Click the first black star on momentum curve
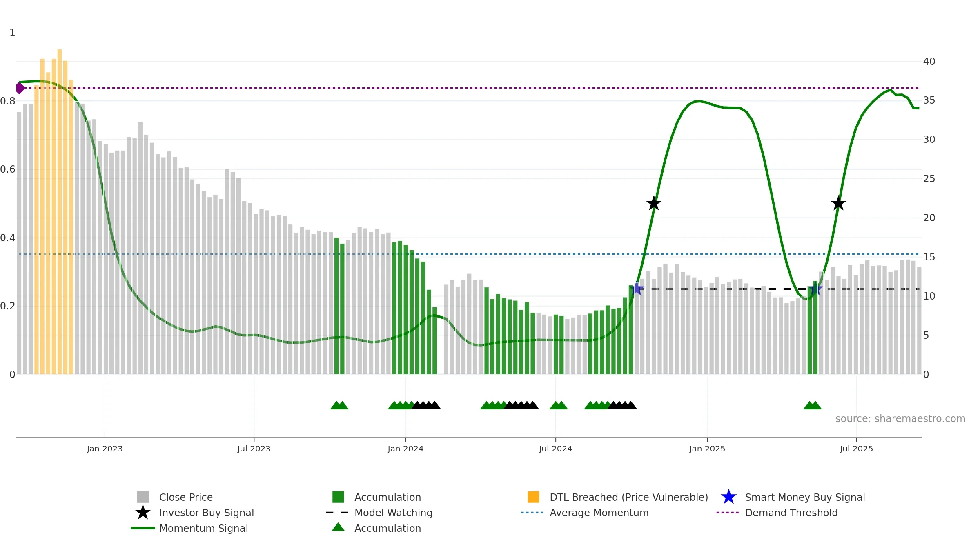The image size is (980, 551). coord(654,203)
